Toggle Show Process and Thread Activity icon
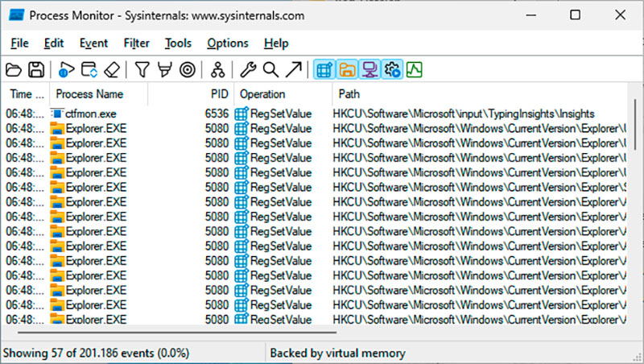Viewport: 644px width, 364px height. tap(392, 69)
